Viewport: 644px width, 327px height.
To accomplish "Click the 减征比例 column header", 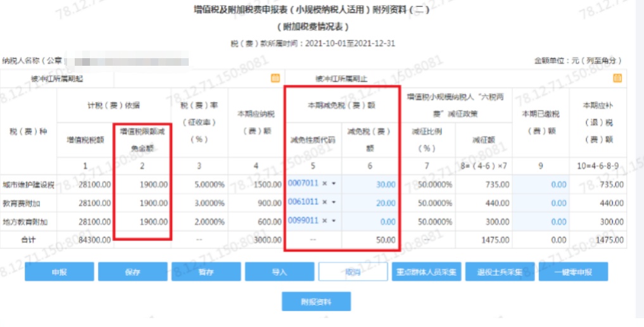I will pos(427,140).
